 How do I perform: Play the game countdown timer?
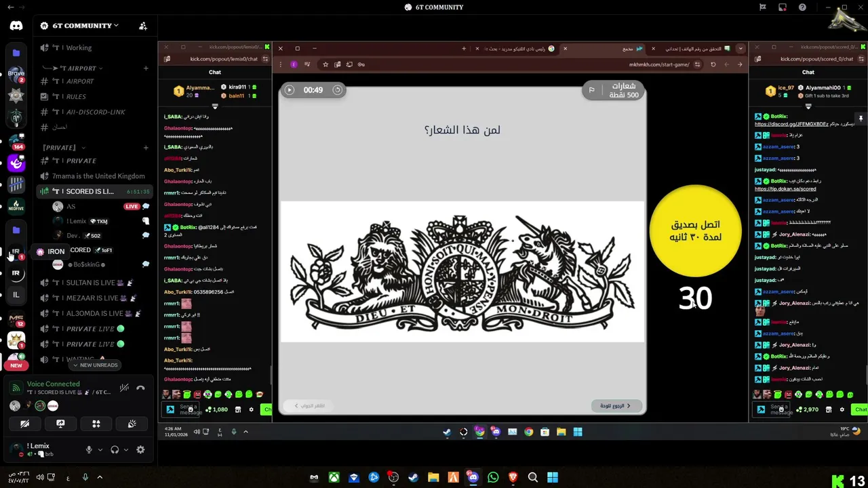pyautogui.click(x=290, y=89)
